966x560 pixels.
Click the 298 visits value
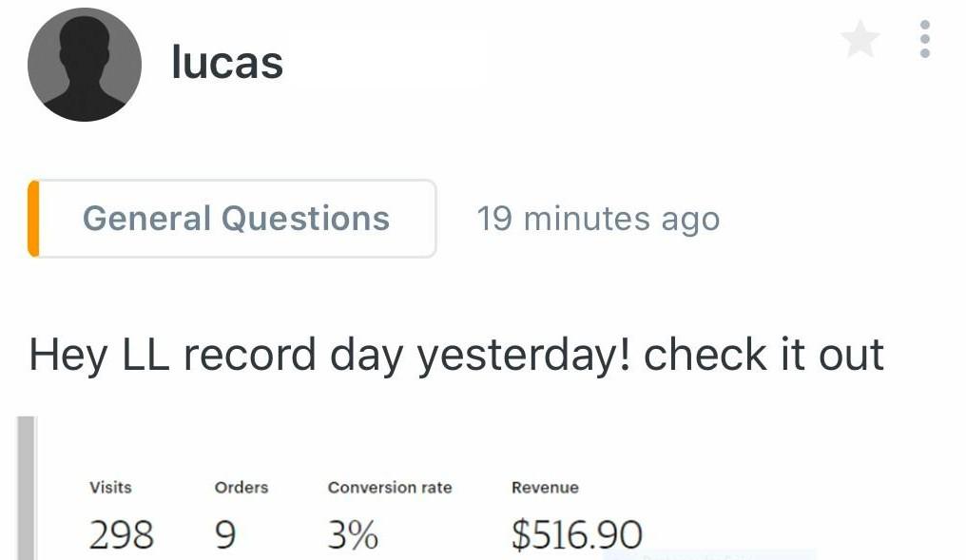pos(121,534)
